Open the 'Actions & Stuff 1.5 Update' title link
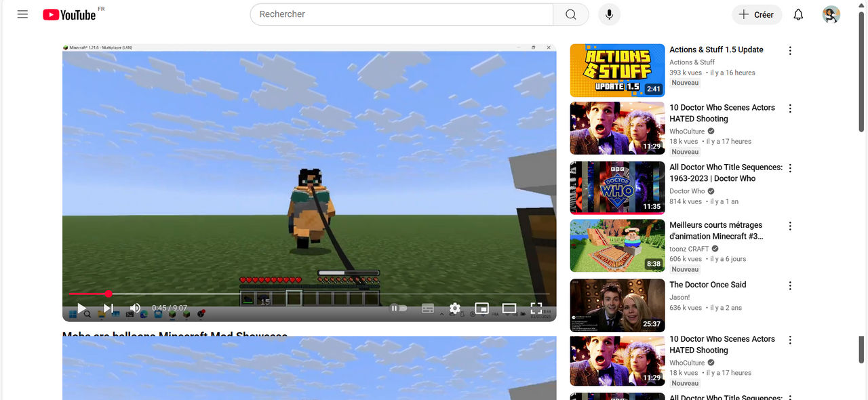The image size is (868, 400). [x=716, y=49]
